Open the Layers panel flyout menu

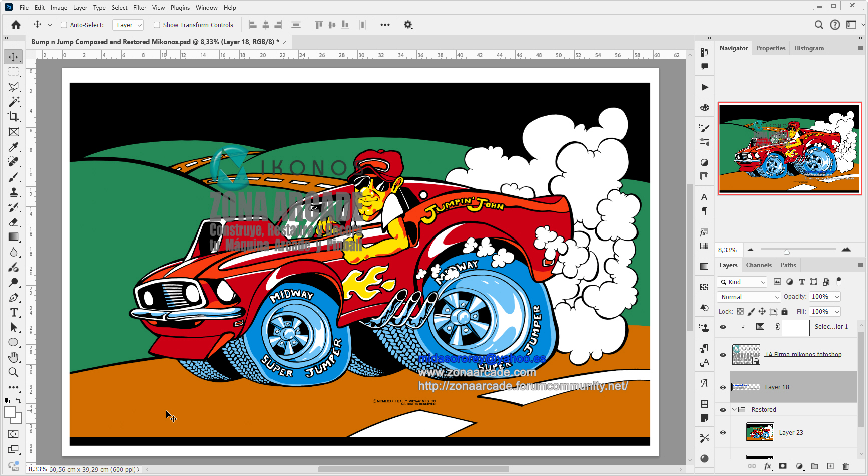coord(860,265)
